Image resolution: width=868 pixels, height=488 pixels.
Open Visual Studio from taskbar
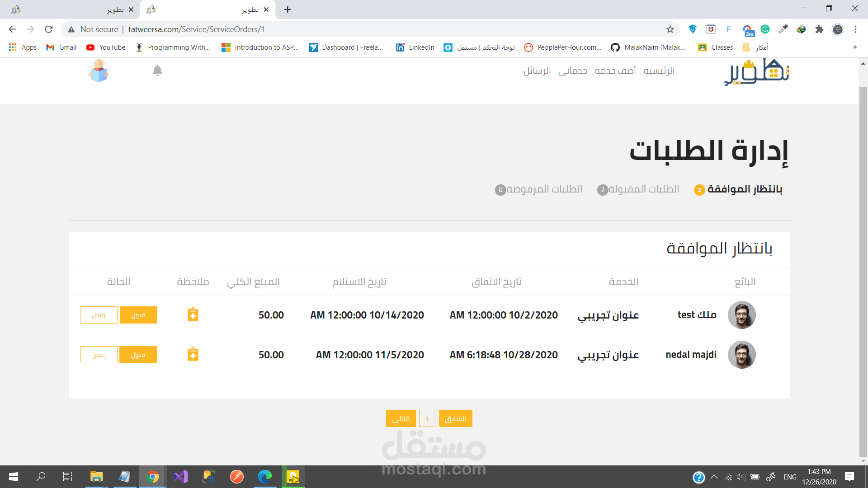[180, 477]
